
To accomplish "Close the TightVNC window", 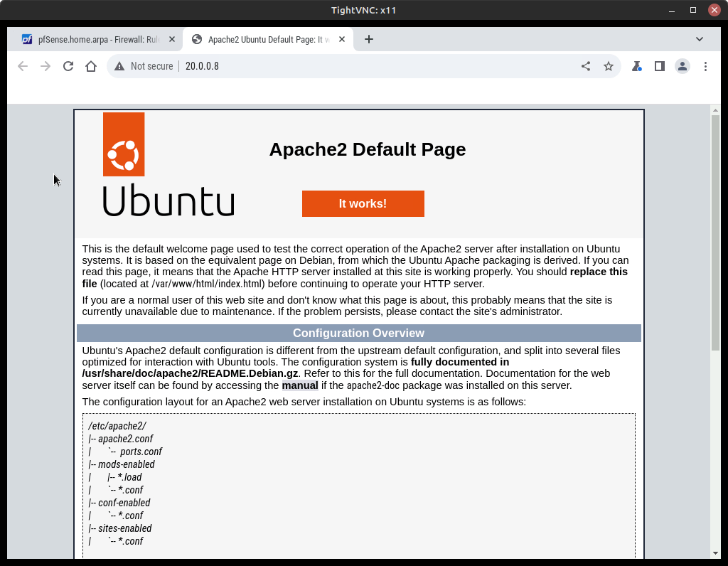I will point(714,10).
